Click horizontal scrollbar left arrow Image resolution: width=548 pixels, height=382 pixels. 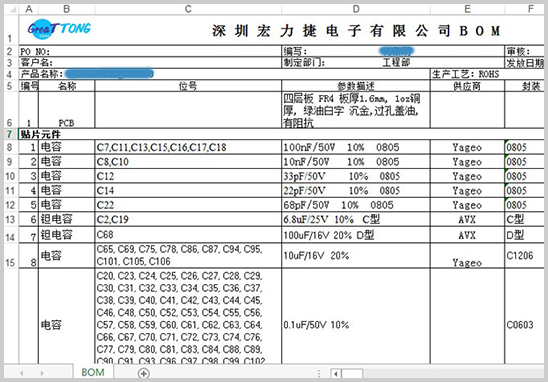click(x=336, y=374)
